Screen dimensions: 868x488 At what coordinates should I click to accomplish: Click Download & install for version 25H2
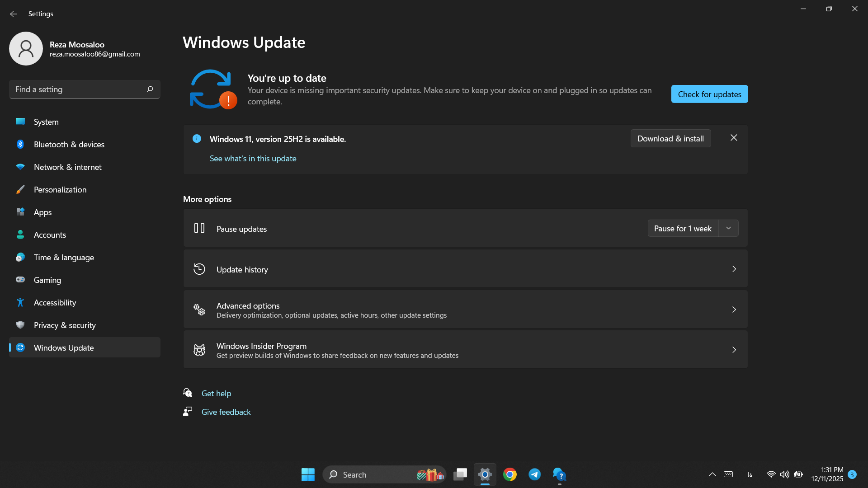670,139
